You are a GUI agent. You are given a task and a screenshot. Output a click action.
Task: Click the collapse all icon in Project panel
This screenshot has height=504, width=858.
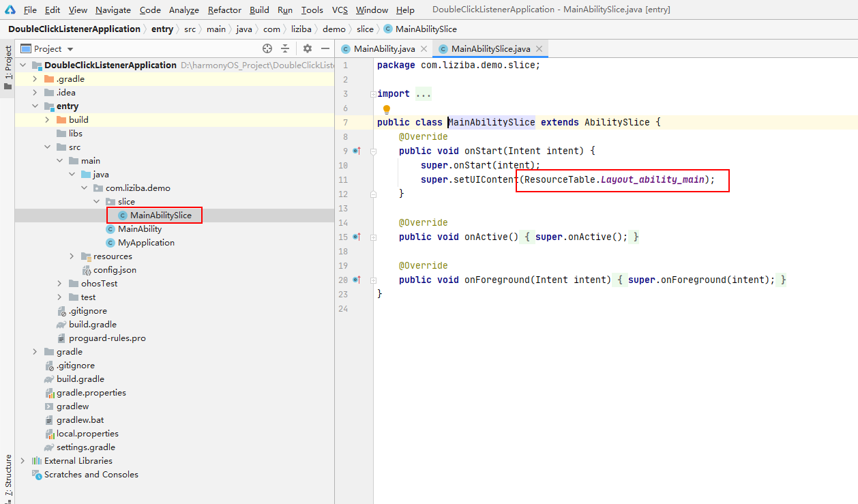(x=285, y=48)
